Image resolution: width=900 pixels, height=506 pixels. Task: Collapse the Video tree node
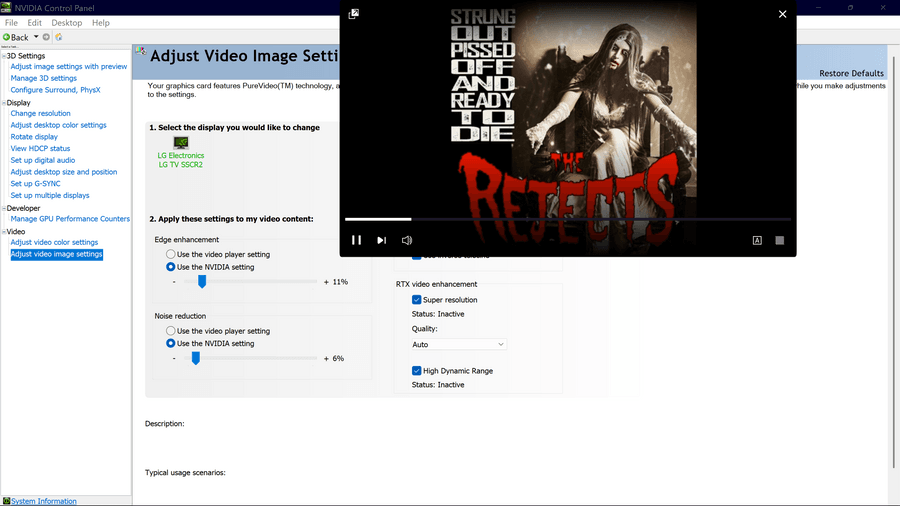click(3, 232)
